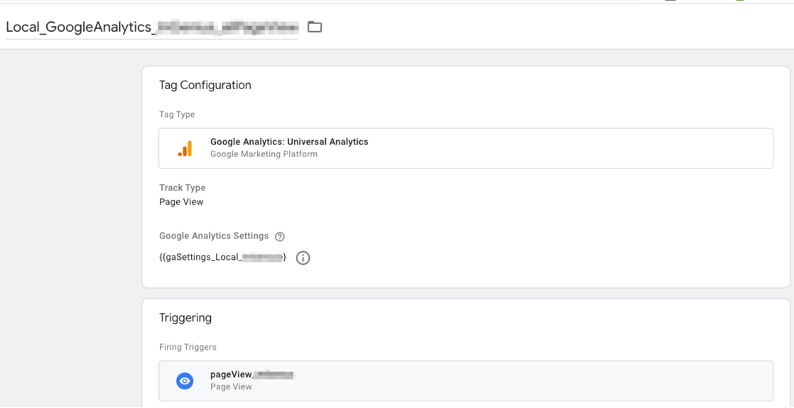This screenshot has width=794, height=408.
Task: Click the info icon beside the gaSettings variable
Action: 303,258
